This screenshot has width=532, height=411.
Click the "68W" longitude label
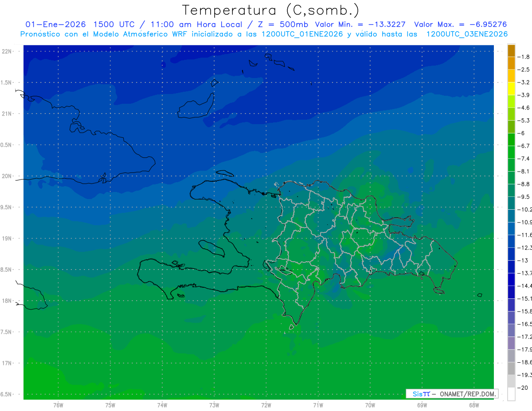[474, 405]
